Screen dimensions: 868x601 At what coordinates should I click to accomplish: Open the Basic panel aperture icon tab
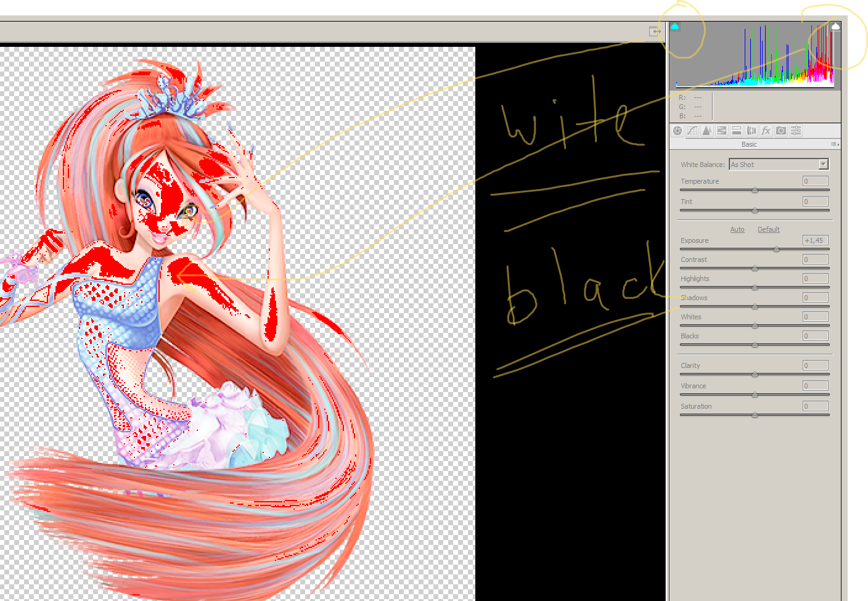(x=678, y=131)
